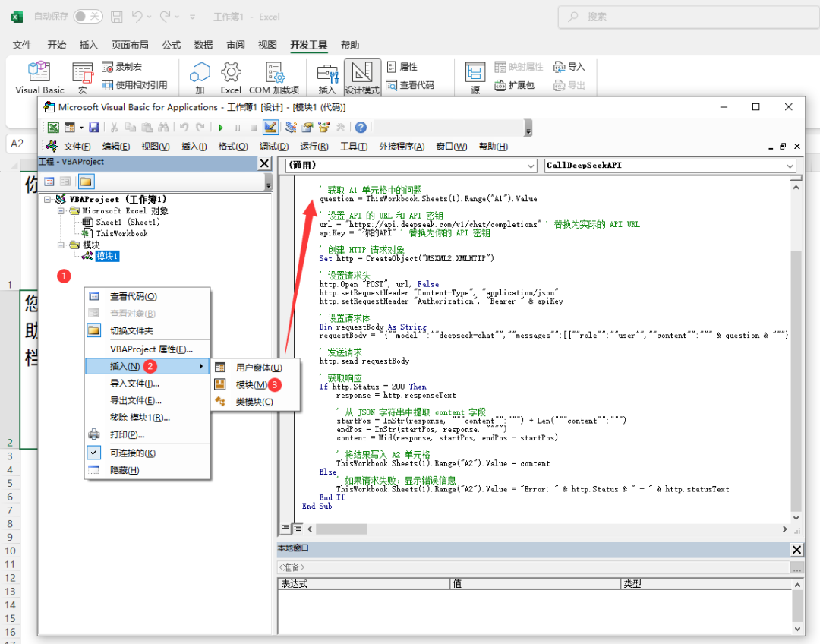The width and height of the screenshot is (820, 644).
Task: Open Project Explorer icon in VBA toolbar
Action: click(x=292, y=127)
